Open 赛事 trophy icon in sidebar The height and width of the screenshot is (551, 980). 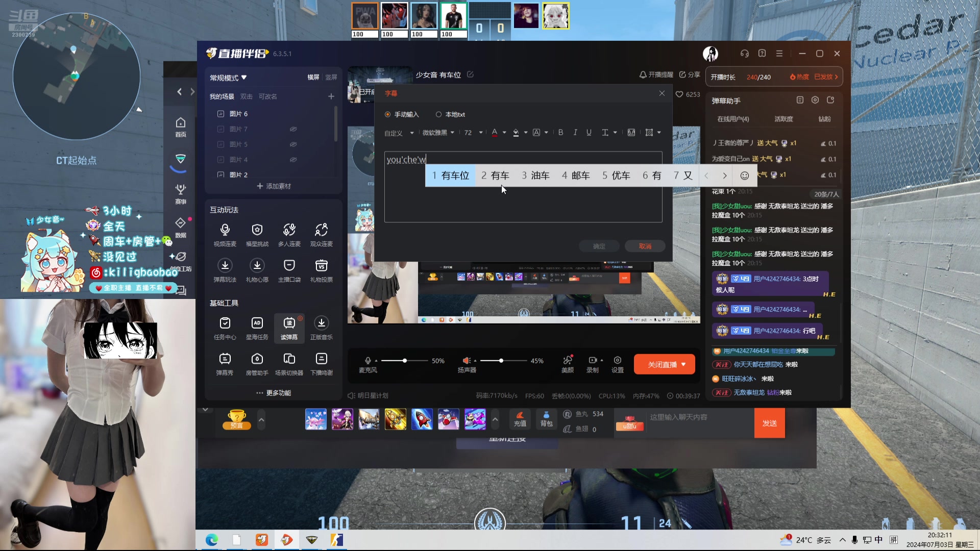[x=181, y=194]
